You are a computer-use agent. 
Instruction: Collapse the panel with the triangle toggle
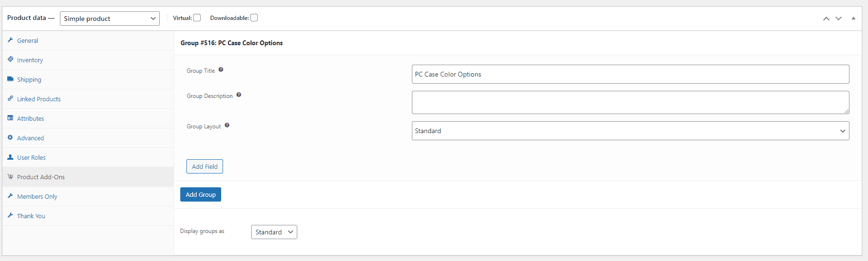pos(853,18)
